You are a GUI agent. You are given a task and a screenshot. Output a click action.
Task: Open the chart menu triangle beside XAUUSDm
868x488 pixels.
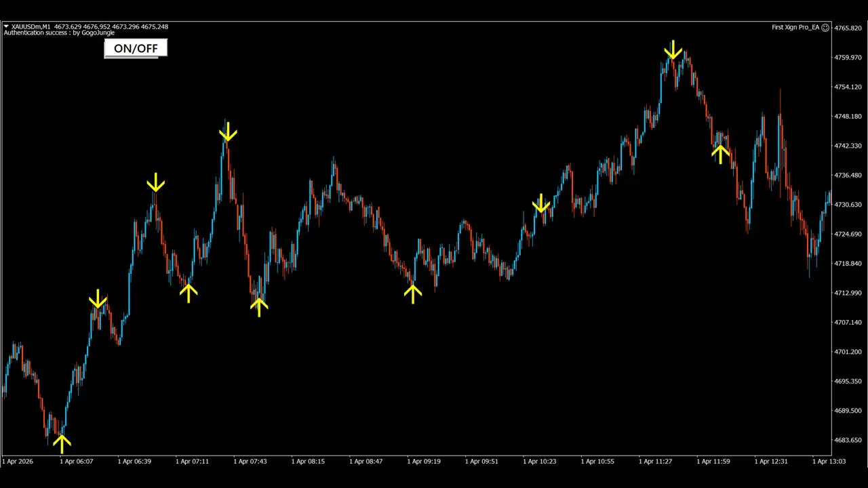click(x=6, y=27)
